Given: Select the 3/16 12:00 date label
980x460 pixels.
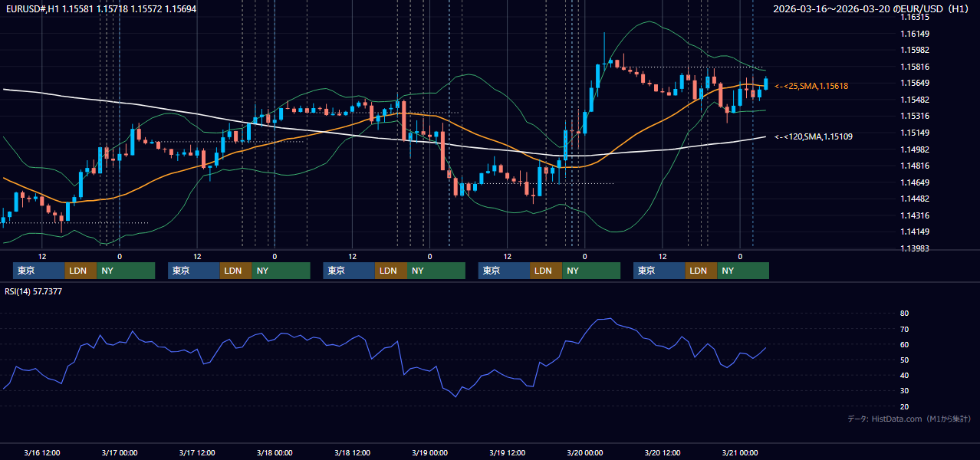Looking at the screenshot, I should (x=42, y=452).
